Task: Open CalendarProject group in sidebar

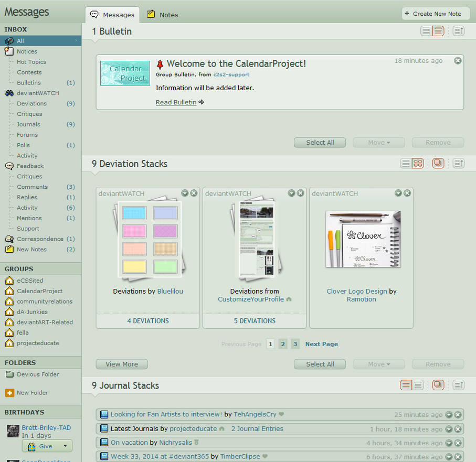Action: click(39, 291)
